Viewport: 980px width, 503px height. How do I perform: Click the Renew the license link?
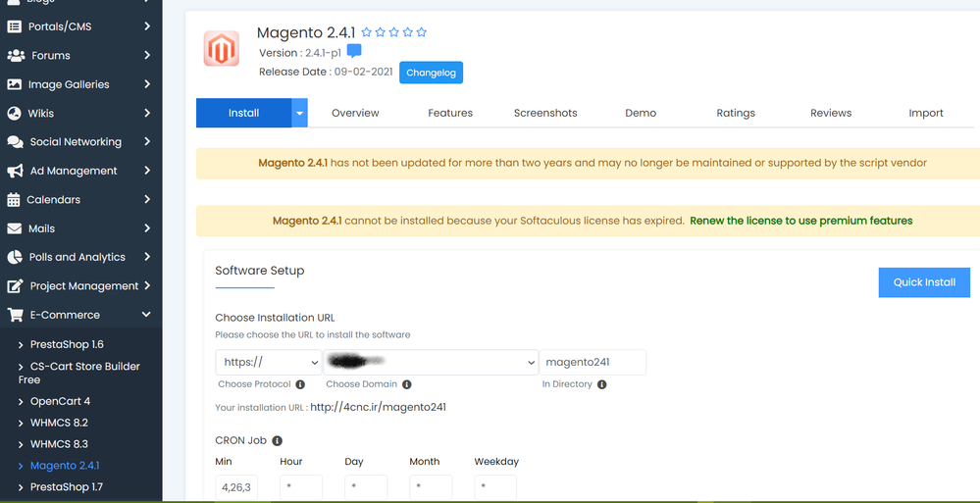[x=800, y=221]
